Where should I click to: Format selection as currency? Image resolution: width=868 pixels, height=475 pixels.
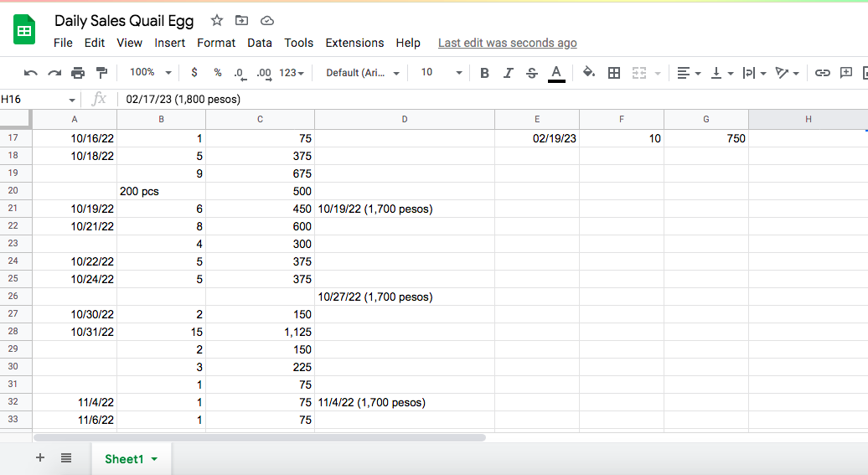point(194,73)
